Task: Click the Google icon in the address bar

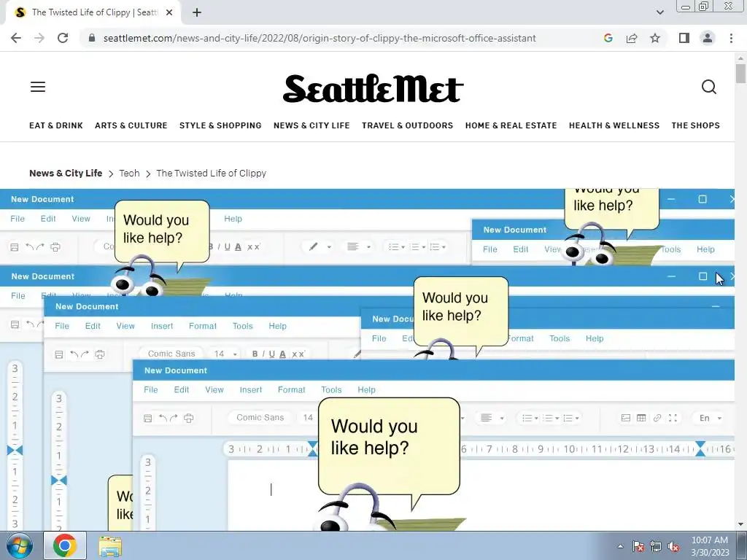Action: click(x=608, y=38)
